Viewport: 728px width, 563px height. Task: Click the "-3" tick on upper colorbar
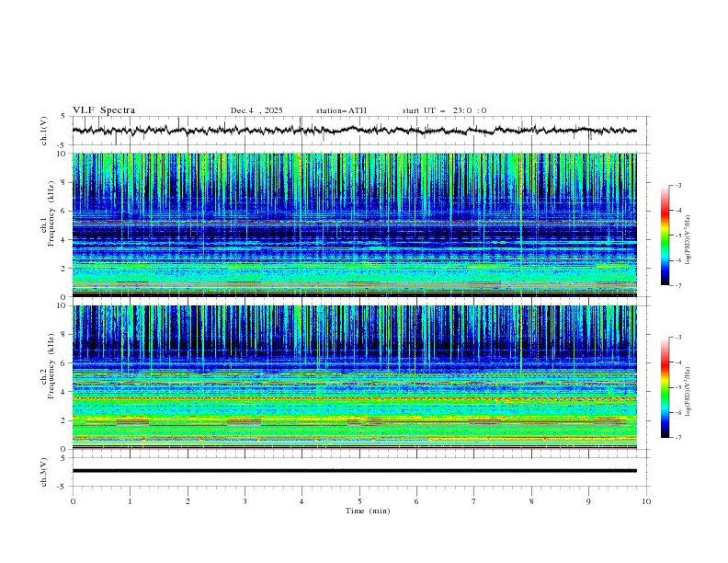pos(678,185)
